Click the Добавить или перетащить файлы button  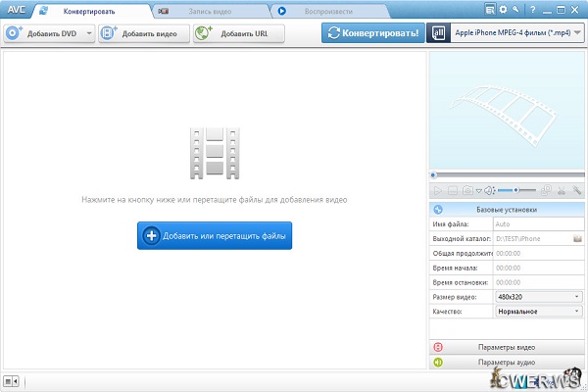[x=215, y=235]
